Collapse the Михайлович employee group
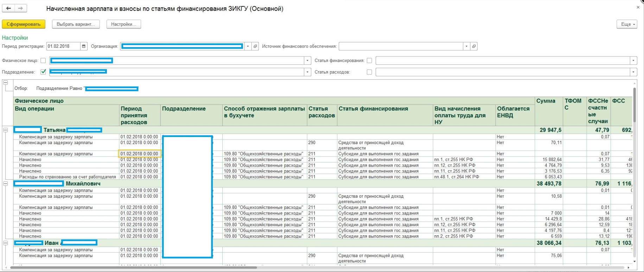Screen dimensions: 644x272 coord(6,184)
